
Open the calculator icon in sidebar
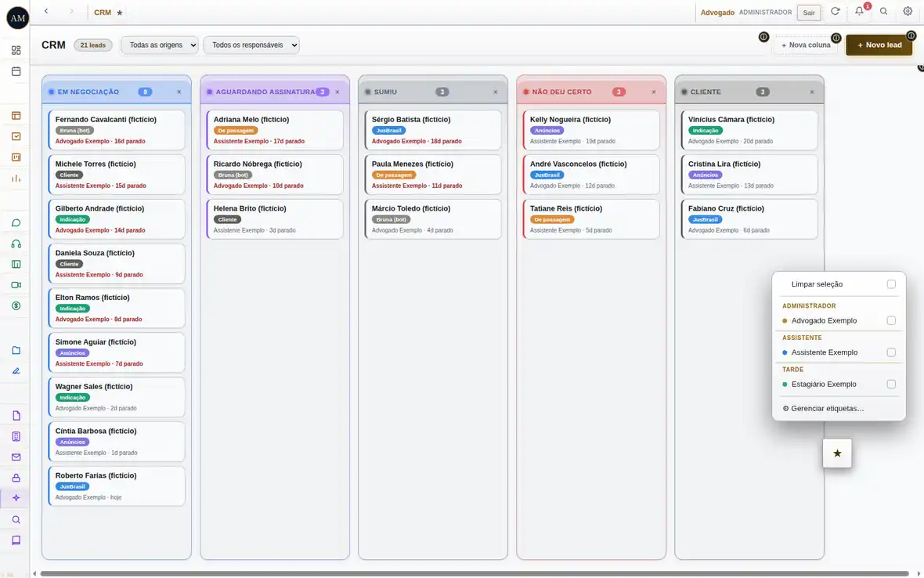click(16, 436)
